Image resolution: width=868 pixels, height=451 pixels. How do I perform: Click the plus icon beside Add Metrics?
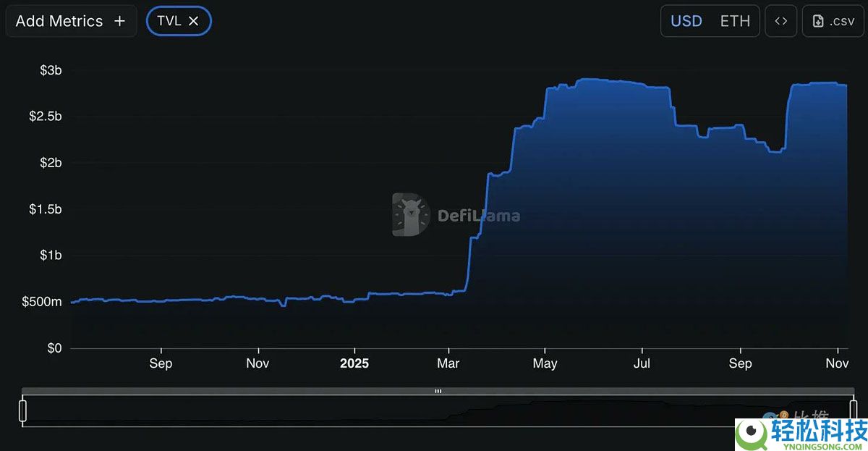coord(119,21)
